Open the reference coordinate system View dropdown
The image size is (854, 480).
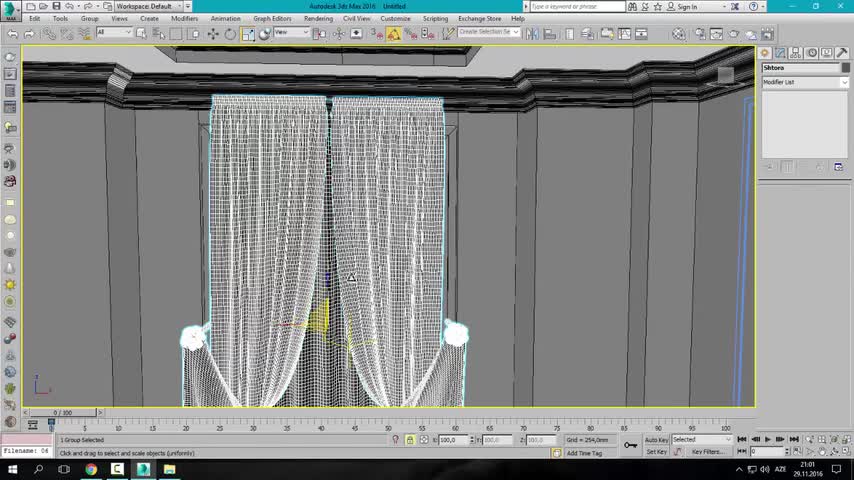[291, 32]
